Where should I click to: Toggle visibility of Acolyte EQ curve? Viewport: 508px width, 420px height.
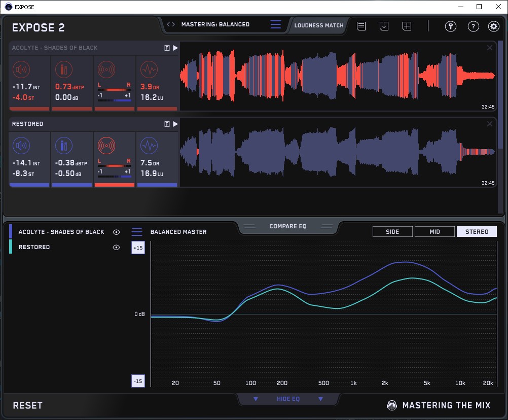[117, 232]
